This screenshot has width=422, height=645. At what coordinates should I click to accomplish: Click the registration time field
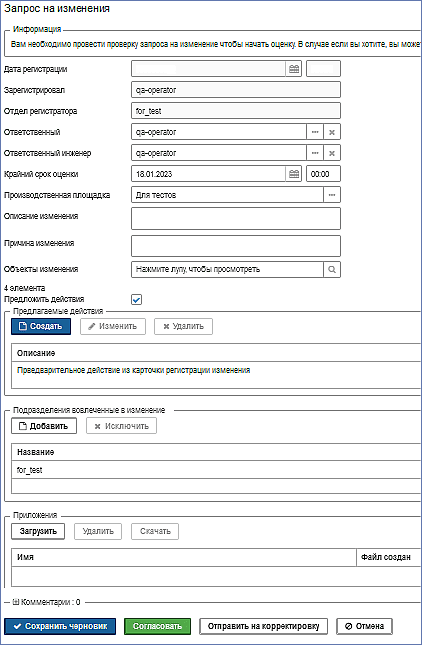click(x=323, y=69)
